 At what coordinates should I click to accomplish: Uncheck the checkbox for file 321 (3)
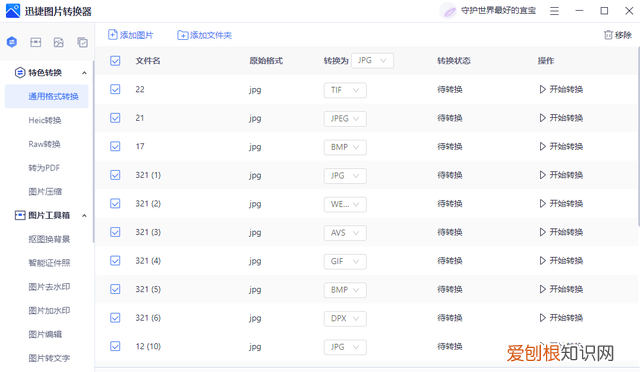(115, 232)
